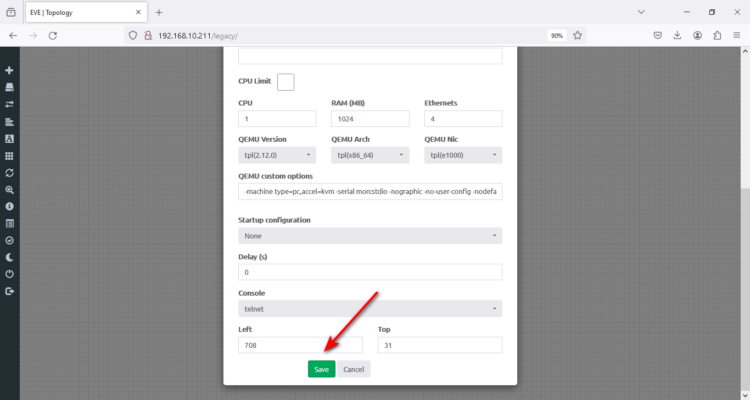Bookmark this page with star icon
Image resolution: width=750 pixels, height=400 pixels.
tap(577, 35)
